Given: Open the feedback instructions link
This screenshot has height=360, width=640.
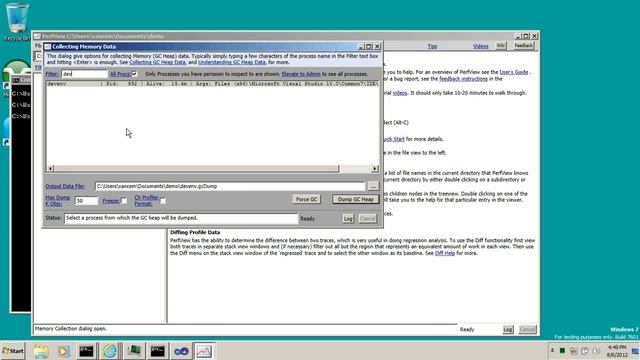Looking at the screenshot, I should 463,79.
